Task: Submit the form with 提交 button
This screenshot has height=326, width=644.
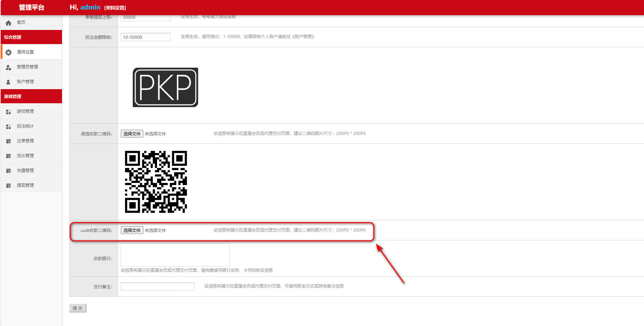Action: [78, 308]
